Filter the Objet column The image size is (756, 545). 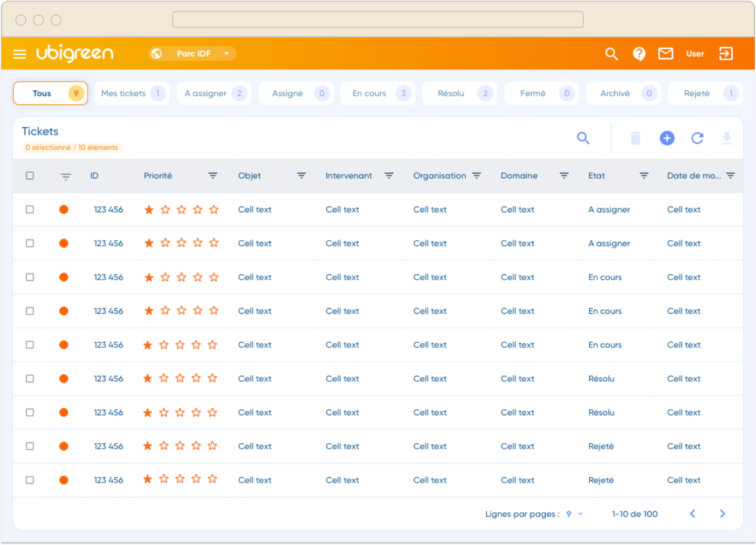coord(301,176)
